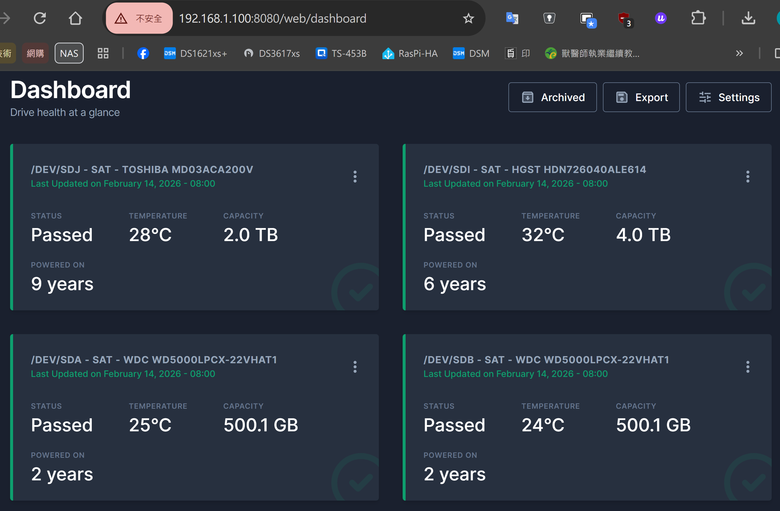This screenshot has height=511, width=780.
Task: Open the menu for the /DEV/SDB WDC drive
Action: pyautogui.click(x=748, y=367)
